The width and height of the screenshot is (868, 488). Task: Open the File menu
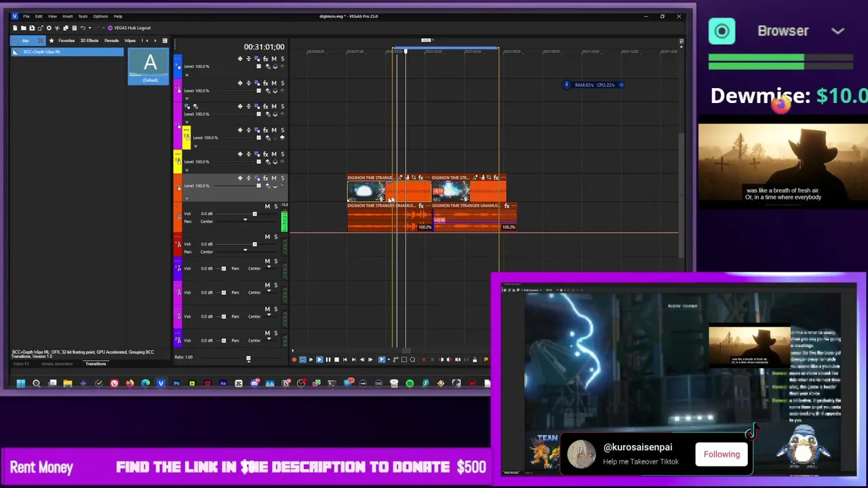coord(26,16)
